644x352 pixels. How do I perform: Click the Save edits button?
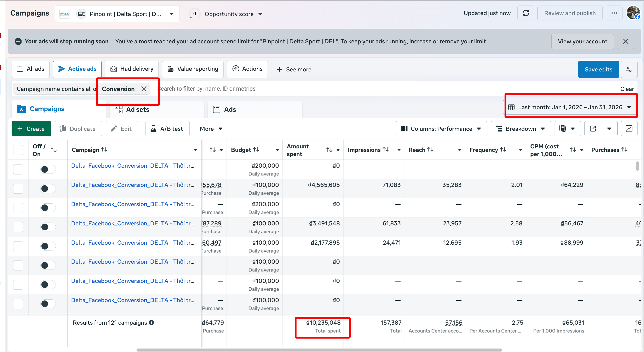[x=599, y=69]
